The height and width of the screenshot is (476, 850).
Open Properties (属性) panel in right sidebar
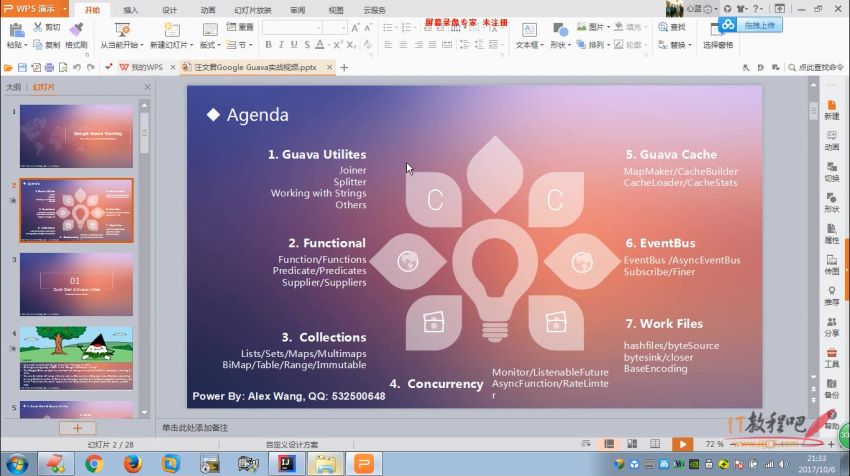832,233
